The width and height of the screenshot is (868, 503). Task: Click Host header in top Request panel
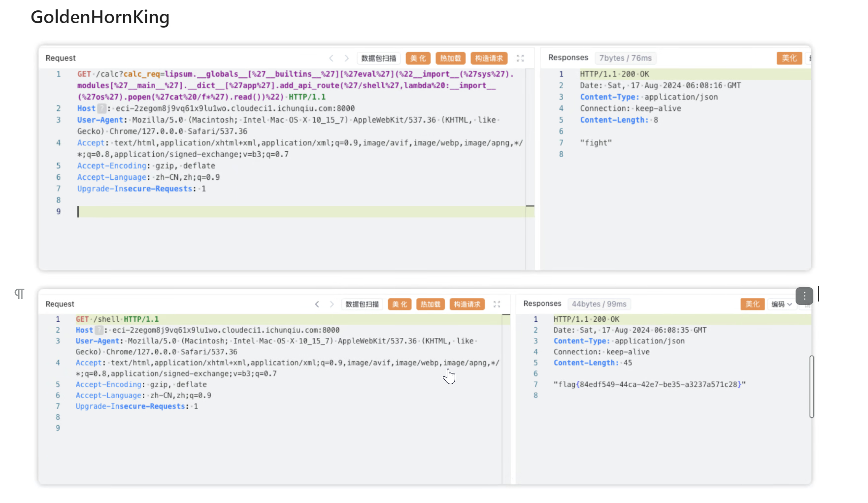pos(216,108)
